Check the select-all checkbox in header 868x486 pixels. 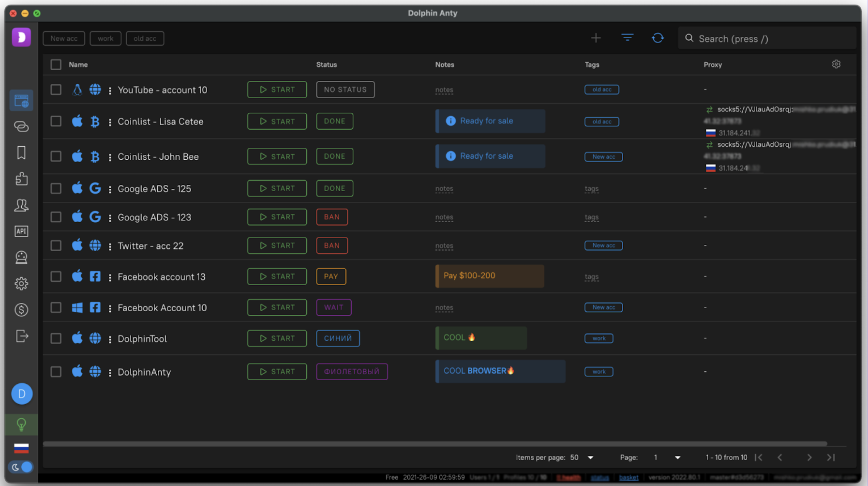tap(56, 64)
